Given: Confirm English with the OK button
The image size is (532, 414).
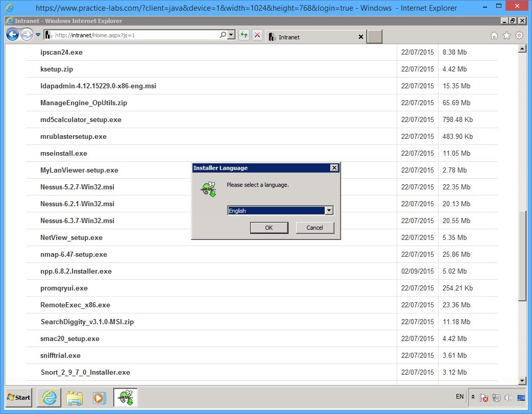Looking at the screenshot, I should 269,228.
